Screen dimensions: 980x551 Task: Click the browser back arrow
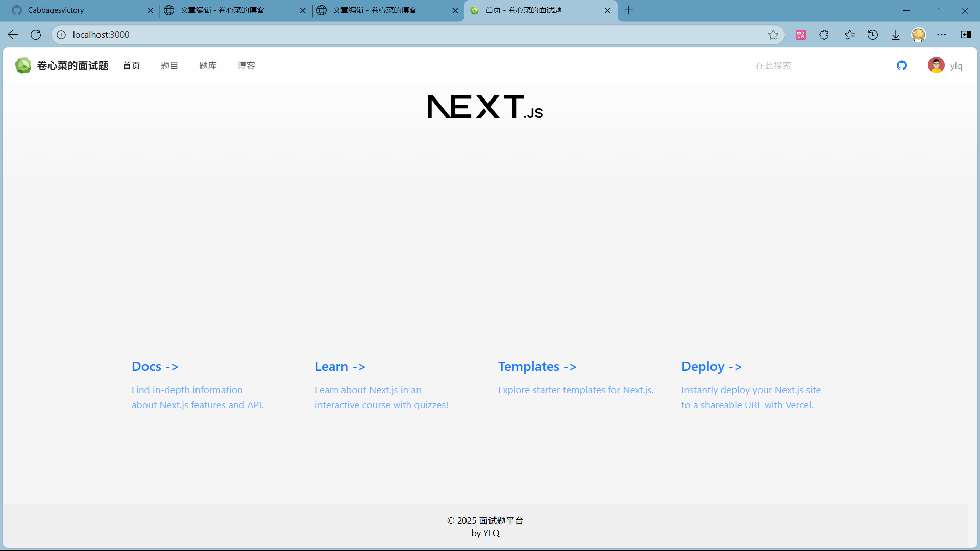[x=13, y=35]
